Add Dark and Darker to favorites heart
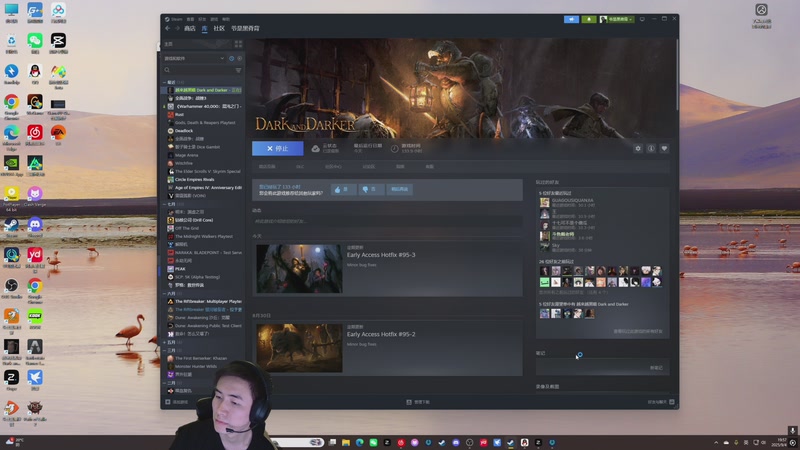Screen dimensions: 800x450 (664, 148)
